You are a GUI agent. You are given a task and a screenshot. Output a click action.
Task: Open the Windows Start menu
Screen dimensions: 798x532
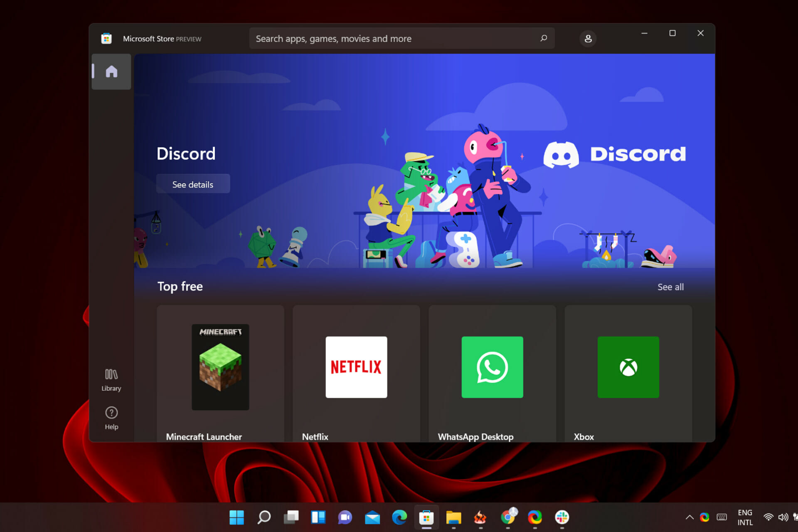click(237, 517)
